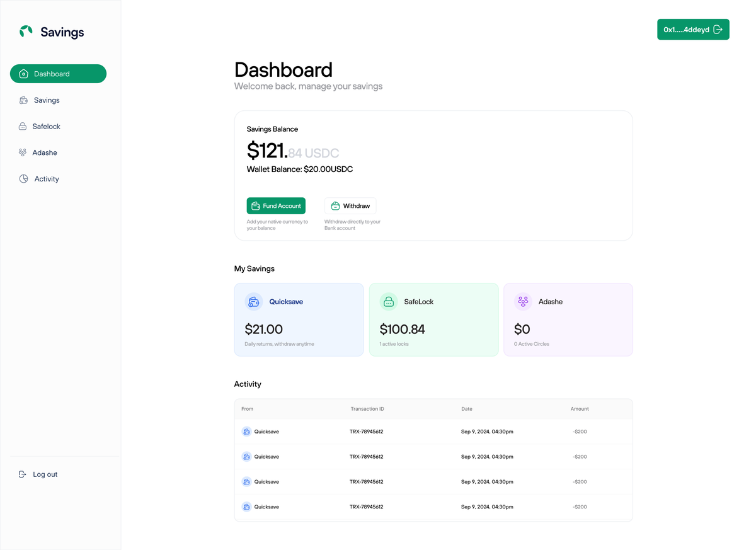This screenshot has height=550, width=756.
Task: Click the Savings logo leaf icon
Action: click(26, 32)
